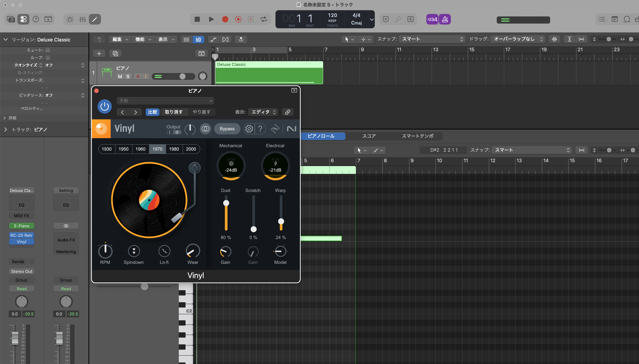Viewport: 639px width, 364px height.
Task: Solo the ピアノ track with S button
Action: [128, 76]
